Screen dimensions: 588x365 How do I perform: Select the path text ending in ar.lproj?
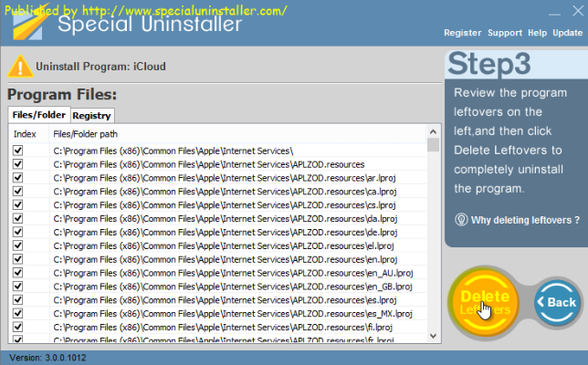(225, 178)
